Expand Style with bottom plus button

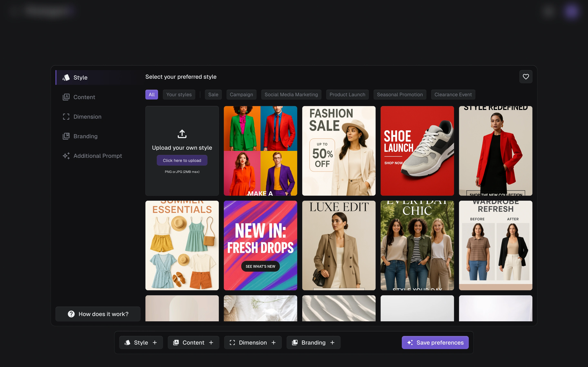pos(155,343)
